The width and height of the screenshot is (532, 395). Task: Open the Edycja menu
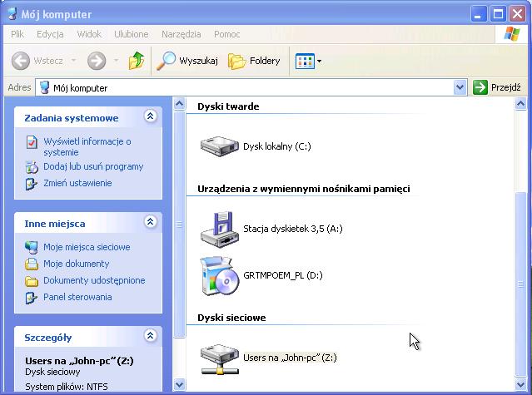pyautogui.click(x=50, y=34)
